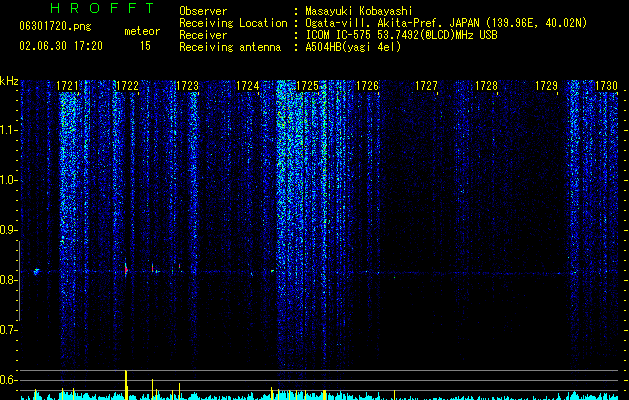Click the red meteor echo near 1722
Screen dimensions: 629x400
coord(126,269)
